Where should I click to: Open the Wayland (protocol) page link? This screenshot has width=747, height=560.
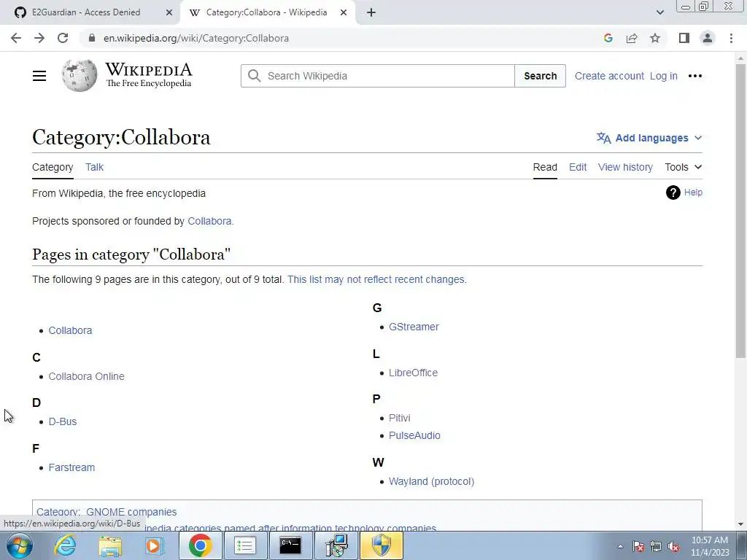tap(431, 481)
